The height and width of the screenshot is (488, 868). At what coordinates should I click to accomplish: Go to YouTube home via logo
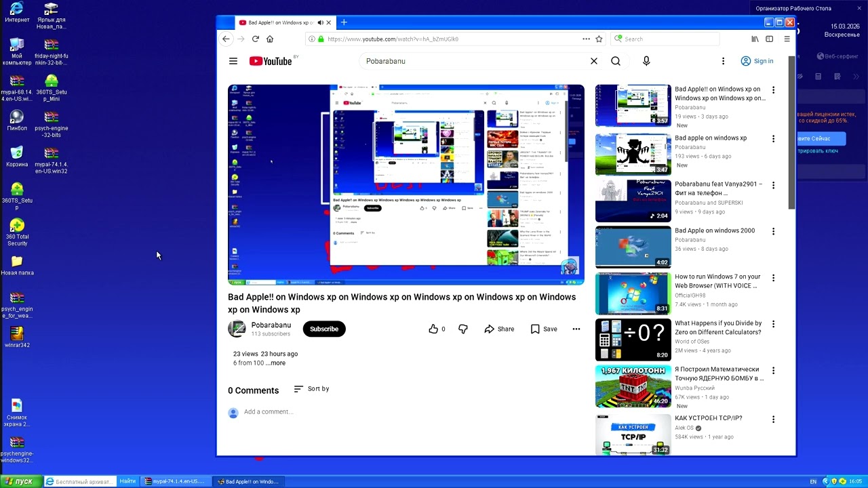pos(271,61)
